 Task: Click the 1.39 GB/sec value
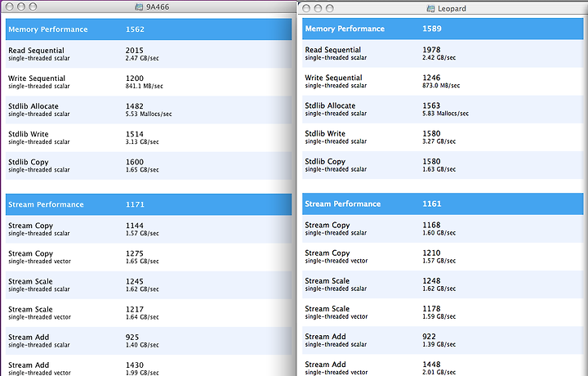[x=439, y=344]
